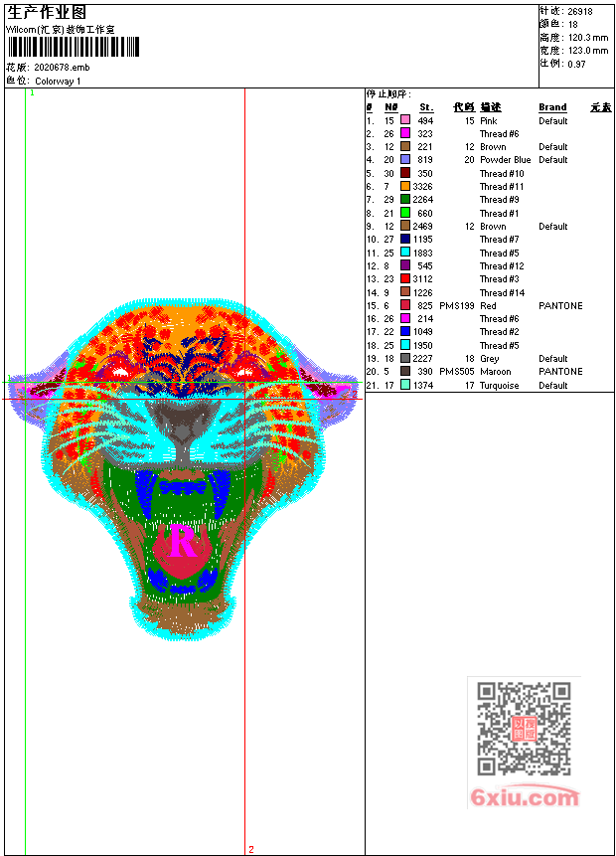Image resolution: width=616 pixels, height=856 pixels.
Task: Select the orange Thread #11 swatch
Action: [x=405, y=186]
